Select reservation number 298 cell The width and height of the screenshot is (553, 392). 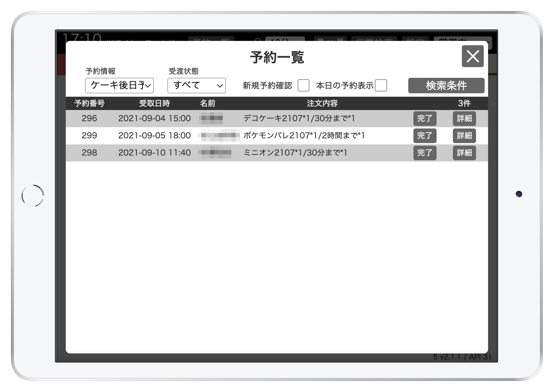[x=89, y=153]
